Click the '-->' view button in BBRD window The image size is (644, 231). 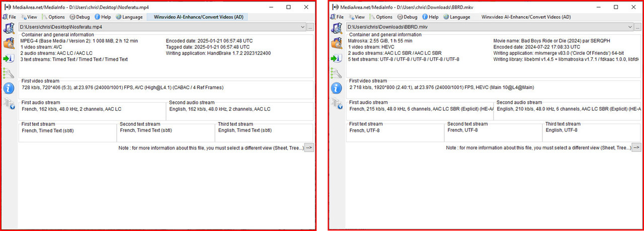coord(636,147)
